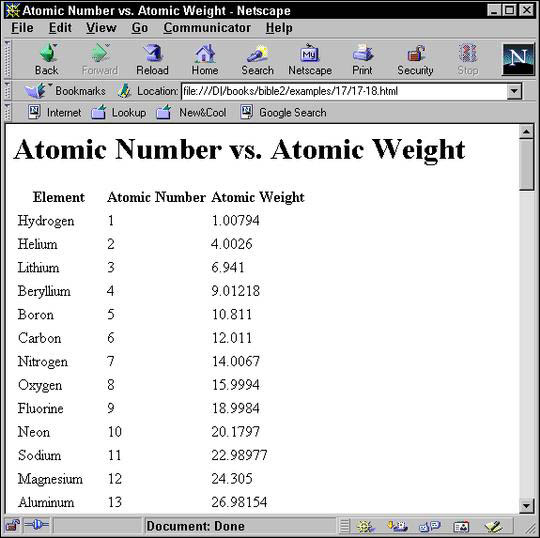540x538 pixels.
Task: Toggle the online/offline connection icon
Action: coord(37,525)
